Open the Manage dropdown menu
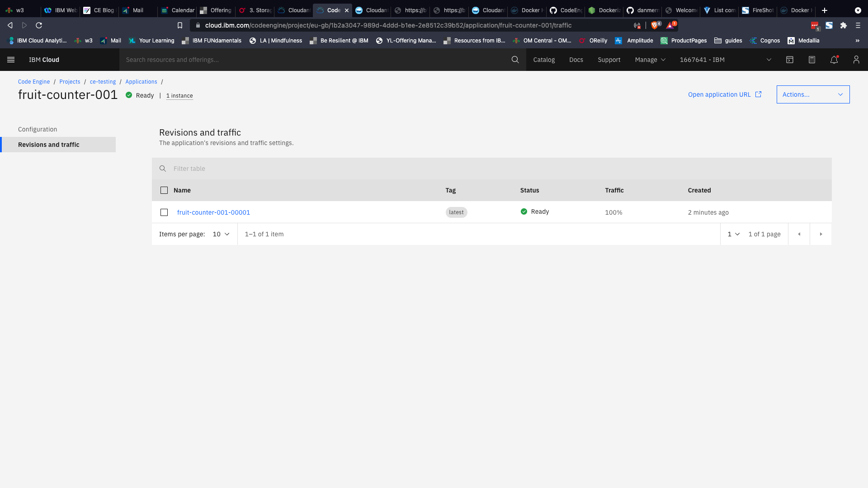Screen dimensions: 868x488 [x=650, y=60]
